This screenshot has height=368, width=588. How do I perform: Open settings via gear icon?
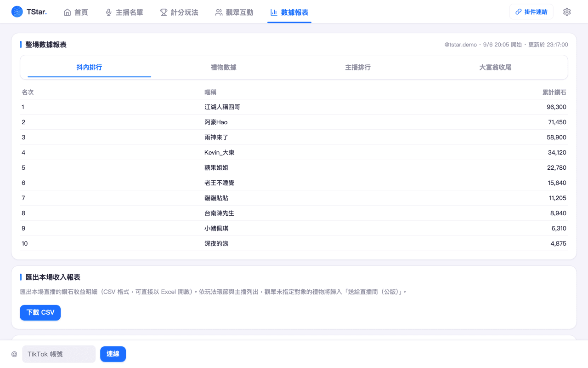click(567, 12)
